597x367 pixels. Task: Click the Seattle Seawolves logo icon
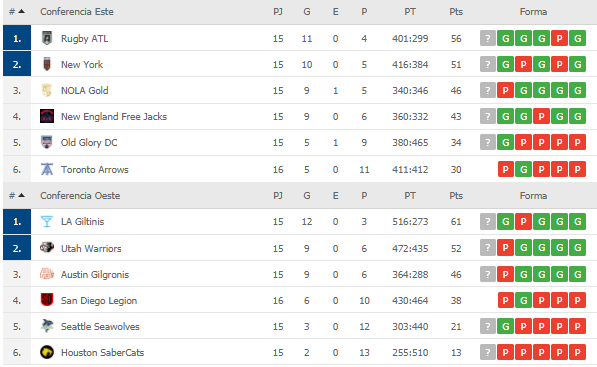pyautogui.click(x=47, y=326)
